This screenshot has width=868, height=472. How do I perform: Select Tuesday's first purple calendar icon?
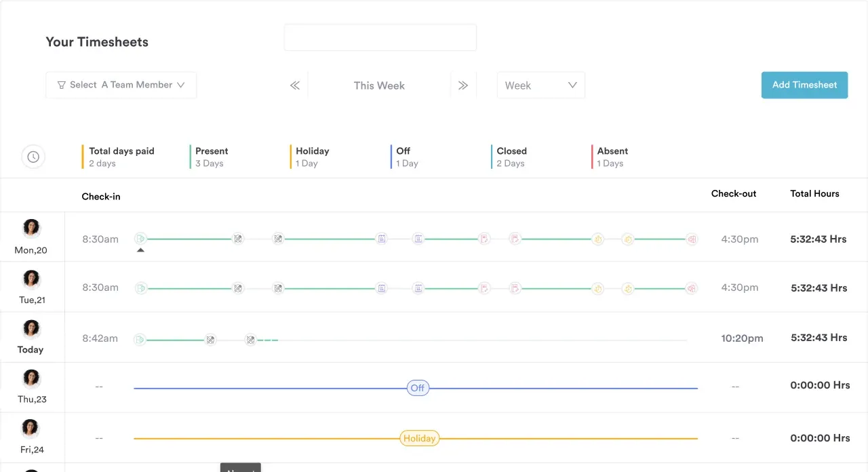(x=382, y=288)
